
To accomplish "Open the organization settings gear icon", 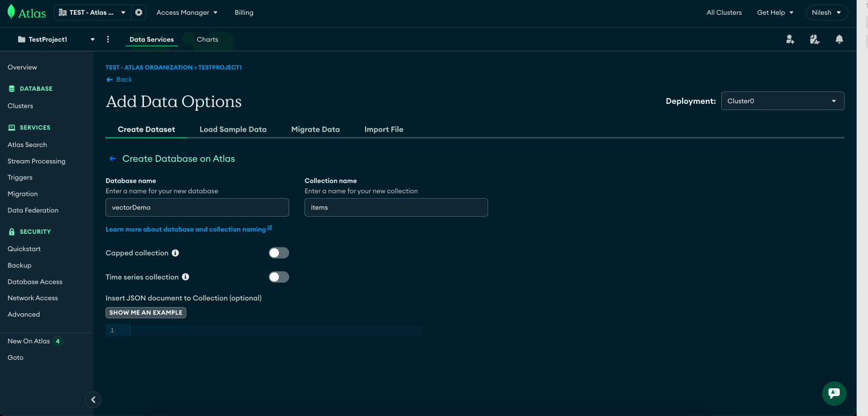I will (x=139, y=12).
